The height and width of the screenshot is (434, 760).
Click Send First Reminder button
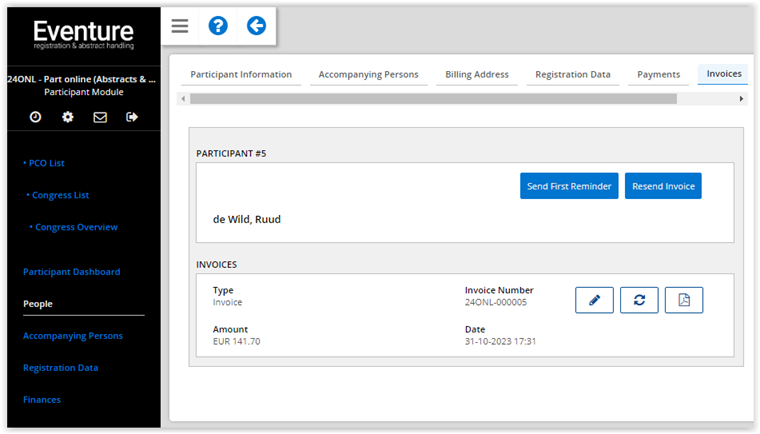[x=569, y=186]
